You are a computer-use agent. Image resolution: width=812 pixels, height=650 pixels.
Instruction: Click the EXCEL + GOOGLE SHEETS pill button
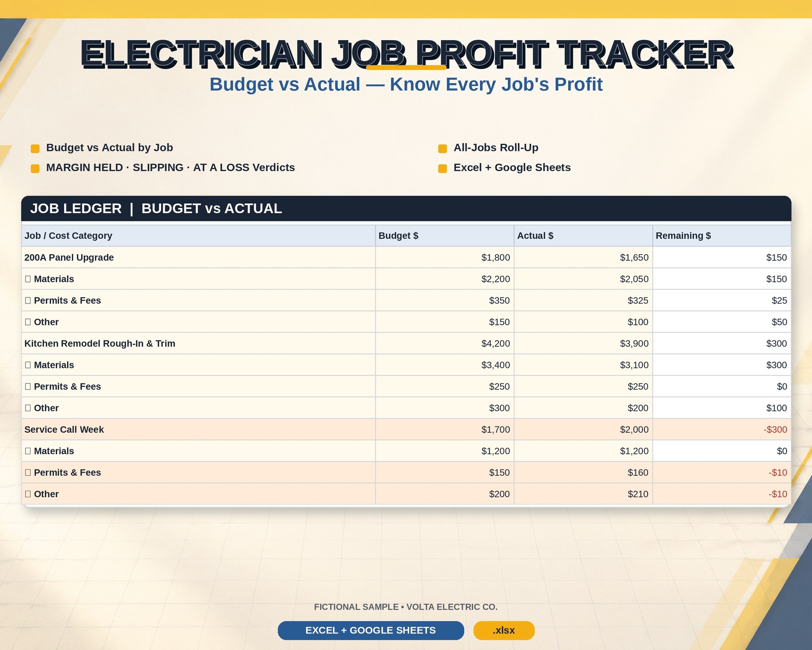click(371, 630)
